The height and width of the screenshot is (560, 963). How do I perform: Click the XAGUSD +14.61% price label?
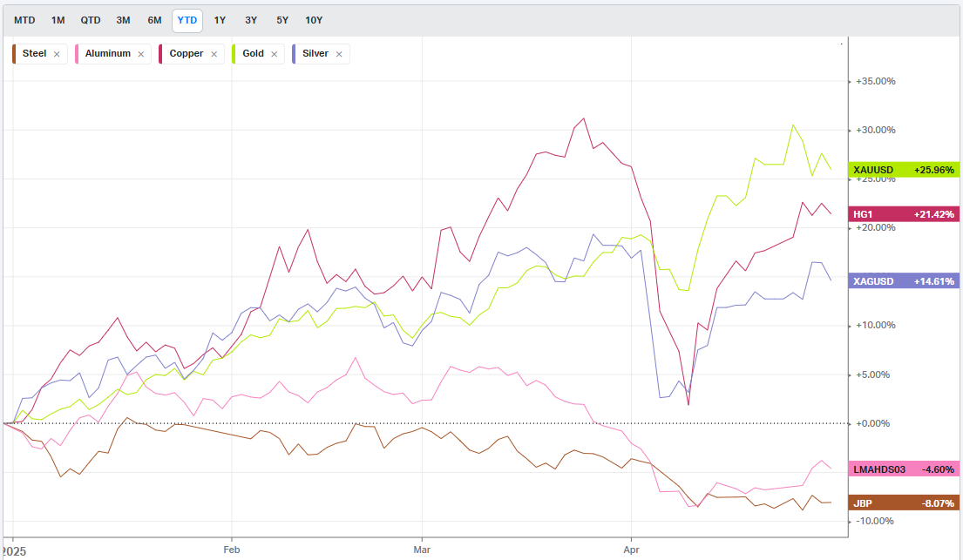(904, 281)
